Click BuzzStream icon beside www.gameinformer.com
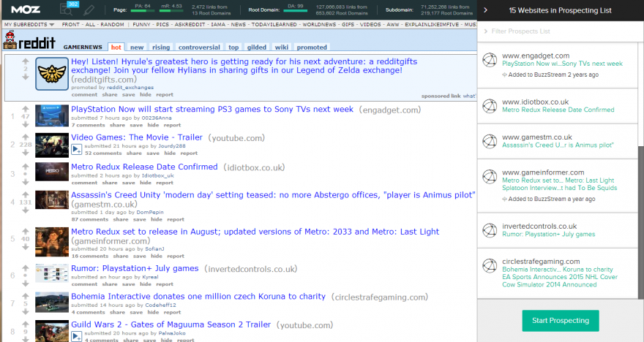644x342 pixels. click(x=489, y=177)
